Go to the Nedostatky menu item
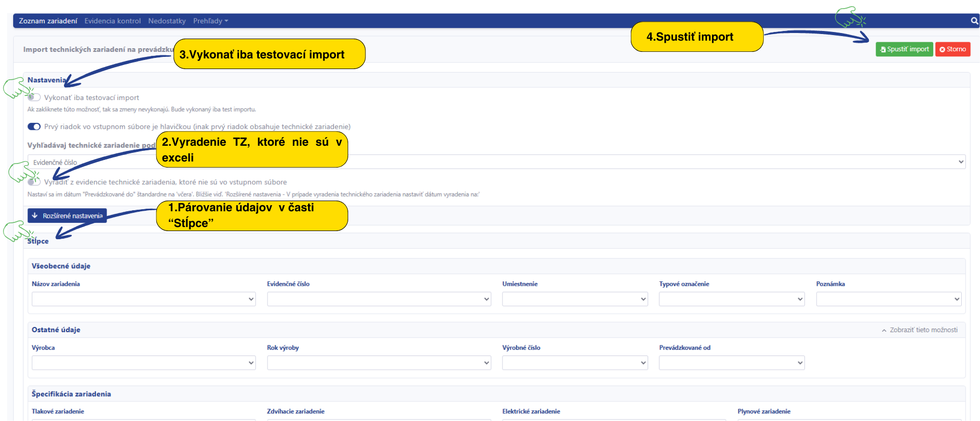Image resolution: width=980 pixels, height=421 pixels. click(x=167, y=21)
